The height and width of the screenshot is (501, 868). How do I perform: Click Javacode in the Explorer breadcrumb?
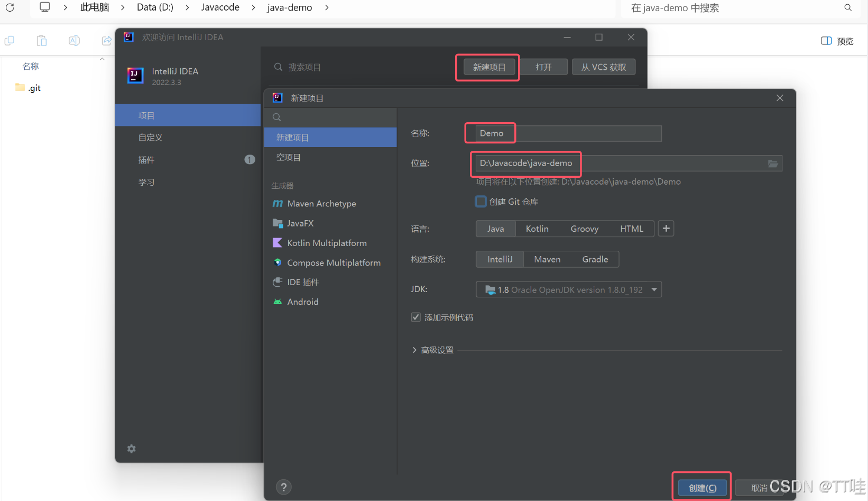click(220, 7)
